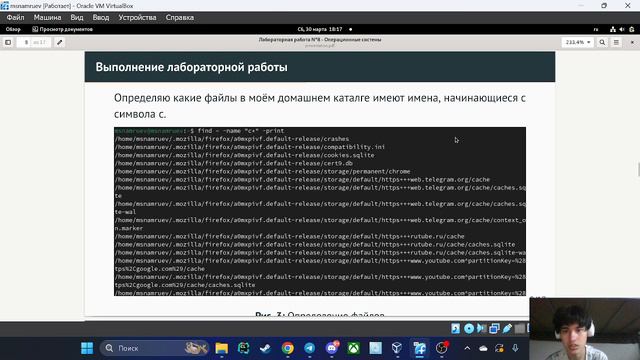Open the Просмотр документов app menu
Image resolution: width=640 pixels, height=360 pixels.
62,29
